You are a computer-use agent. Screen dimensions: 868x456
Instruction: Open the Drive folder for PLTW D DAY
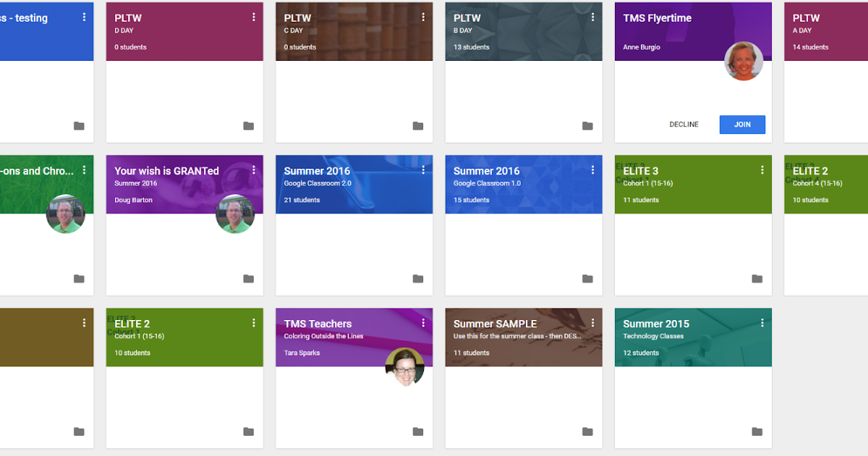click(x=248, y=125)
